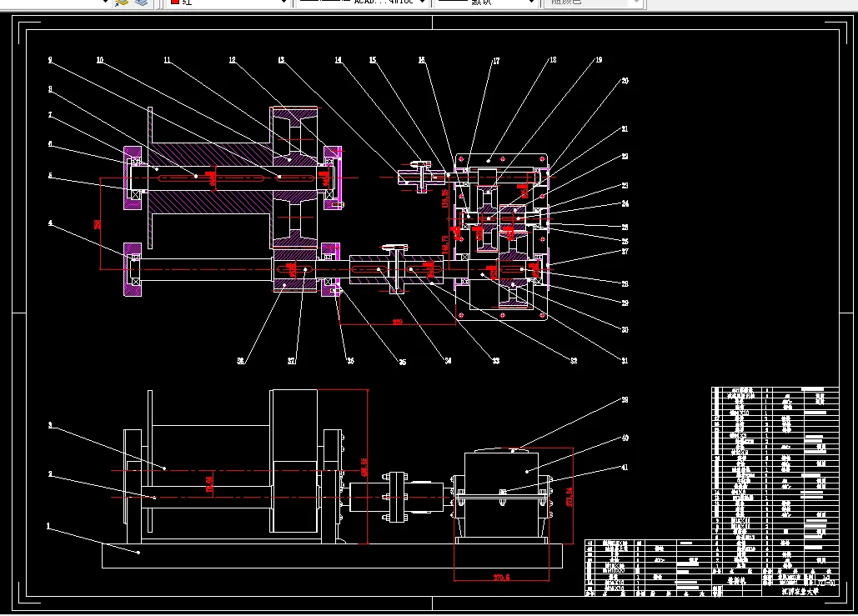Image resolution: width=858 pixels, height=616 pixels.
Task: Expand the layer list dropdown arrow at far left
Action: (x=105, y=3)
